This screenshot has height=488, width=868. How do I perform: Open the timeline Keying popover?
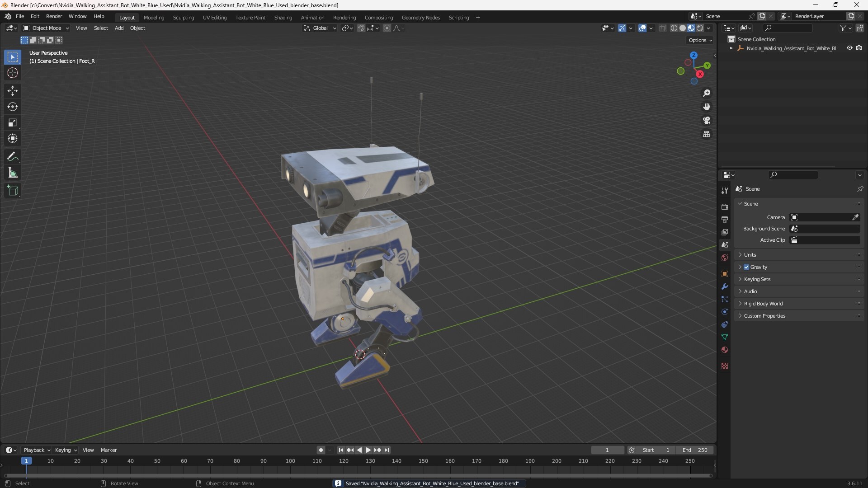click(x=66, y=450)
